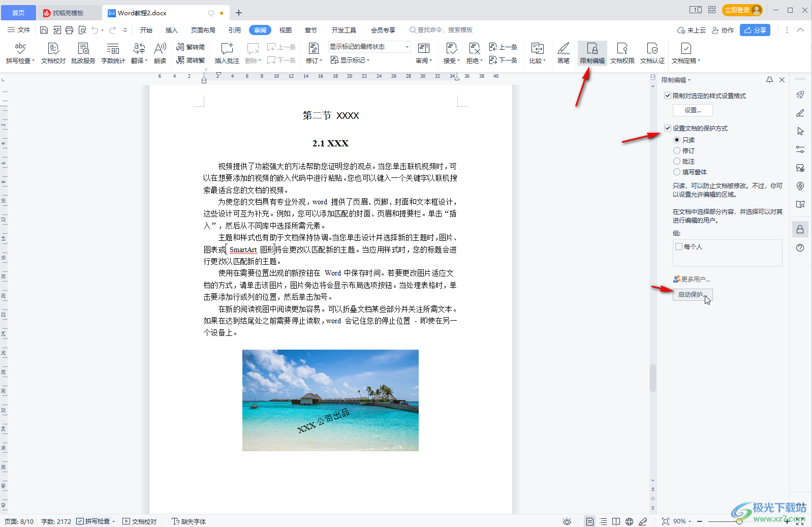
Task: Insert a comment with 插入批注
Action: [227, 53]
